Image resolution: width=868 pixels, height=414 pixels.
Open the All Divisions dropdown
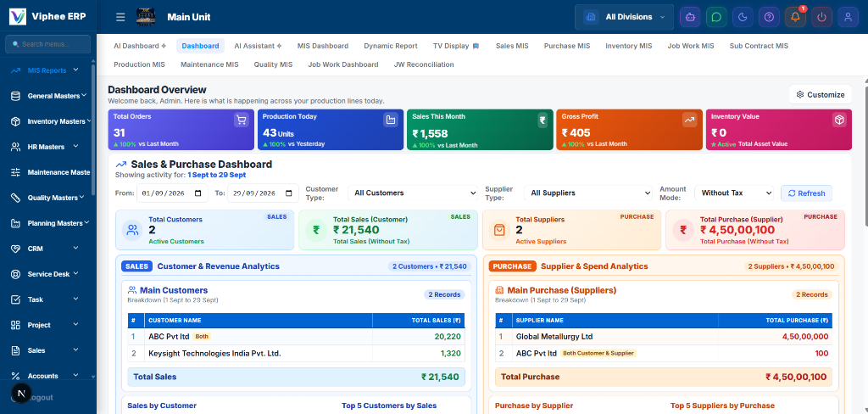tap(624, 17)
